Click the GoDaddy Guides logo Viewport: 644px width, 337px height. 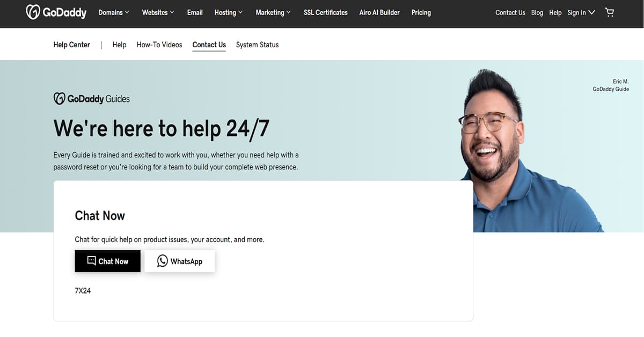91,99
